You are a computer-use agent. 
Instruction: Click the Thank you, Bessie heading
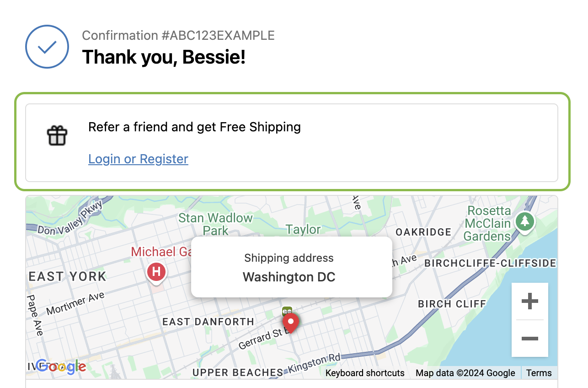pyautogui.click(x=164, y=57)
